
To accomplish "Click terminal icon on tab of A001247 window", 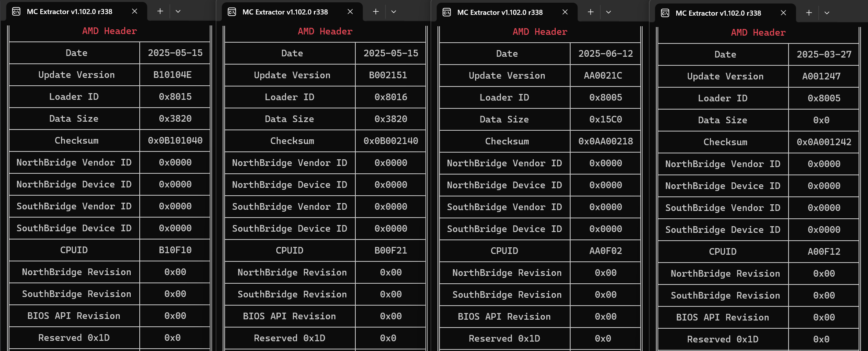I will click(x=665, y=13).
